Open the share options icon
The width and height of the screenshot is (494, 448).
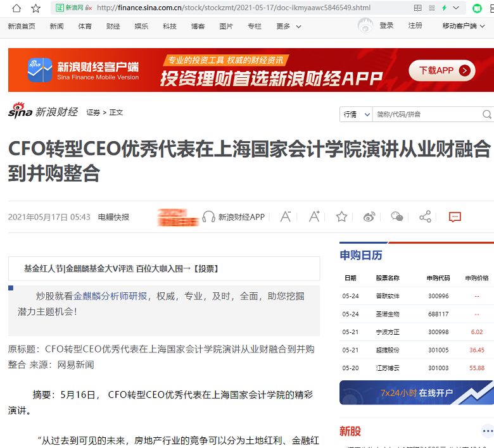point(425,217)
